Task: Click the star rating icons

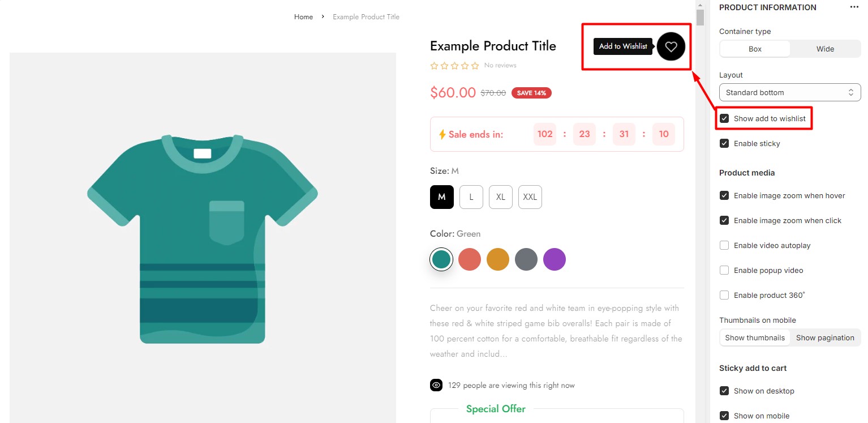Action: pos(454,66)
